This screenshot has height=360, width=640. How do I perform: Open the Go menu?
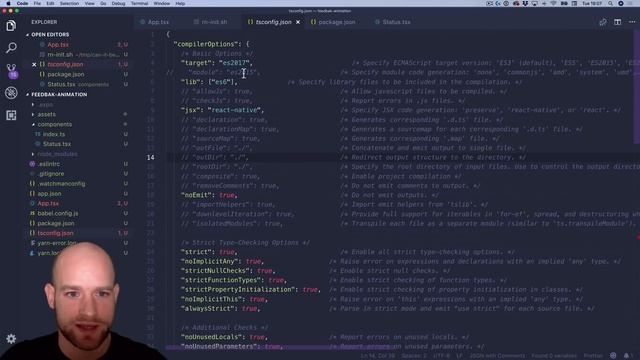103,3
